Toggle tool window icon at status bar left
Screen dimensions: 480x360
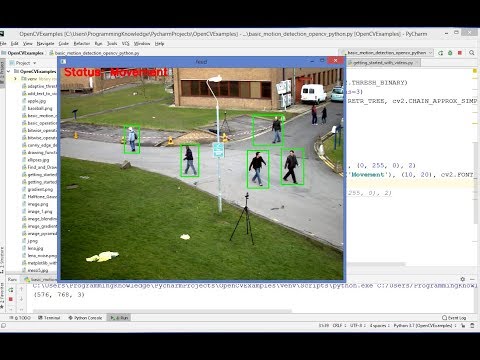(x=3, y=326)
